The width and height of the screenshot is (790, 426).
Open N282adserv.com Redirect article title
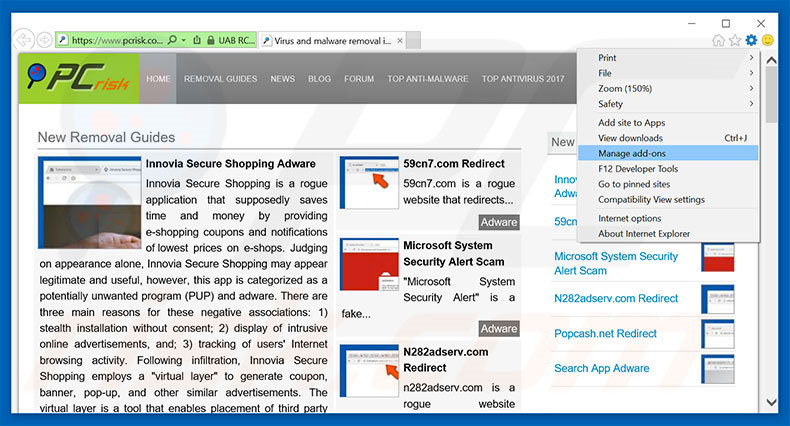point(445,360)
